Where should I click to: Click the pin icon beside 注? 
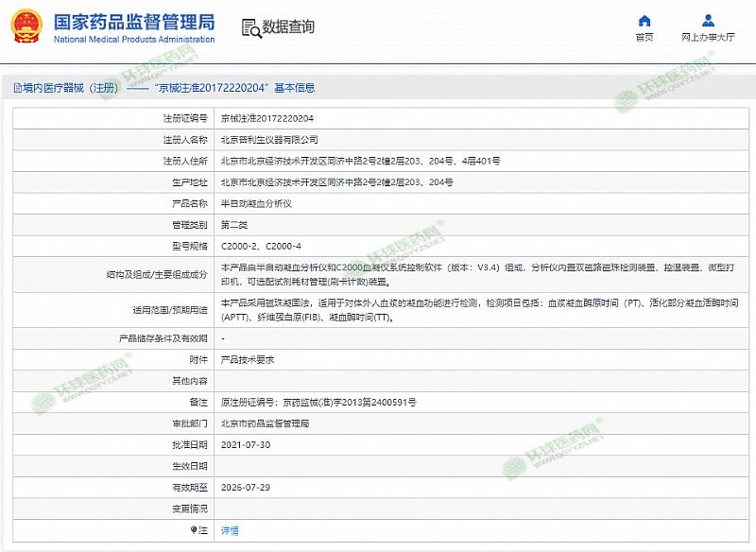point(194,531)
